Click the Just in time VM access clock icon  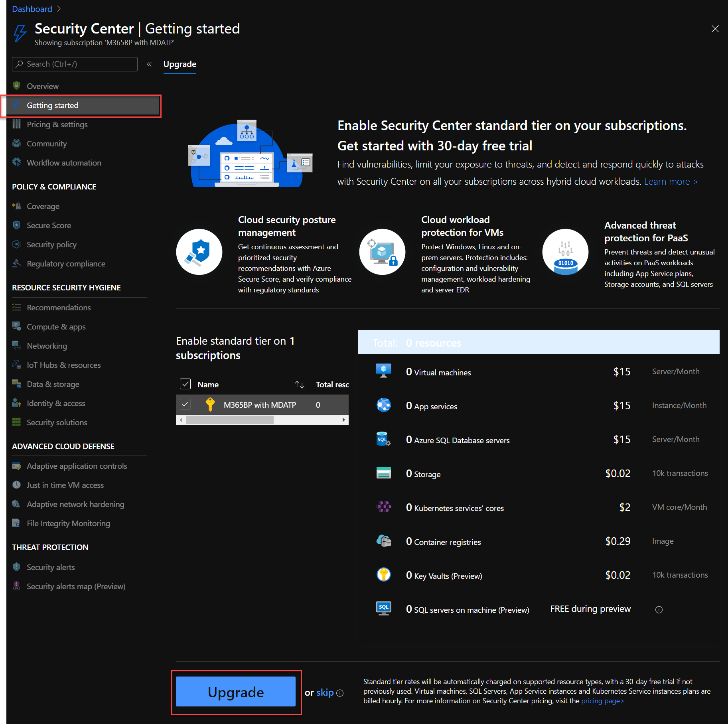[x=16, y=485]
